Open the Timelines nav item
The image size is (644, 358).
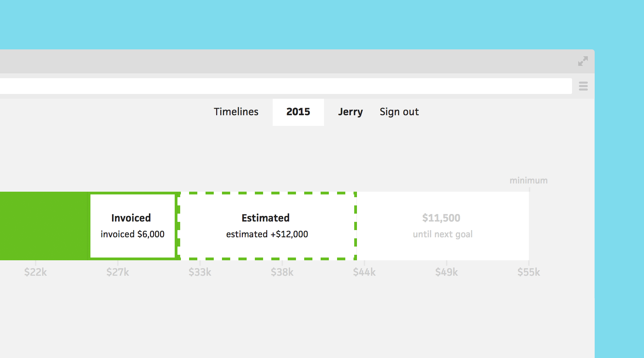coord(236,112)
